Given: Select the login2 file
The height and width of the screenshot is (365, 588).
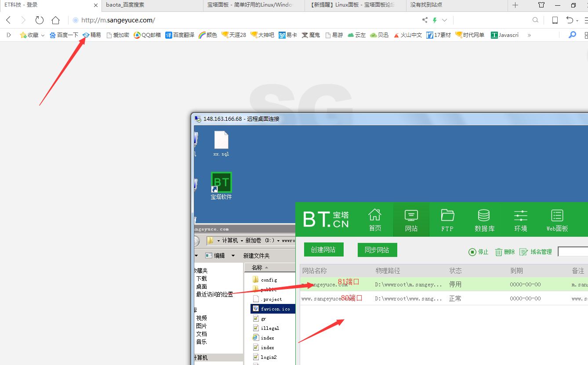Looking at the screenshot, I should (x=265, y=357).
